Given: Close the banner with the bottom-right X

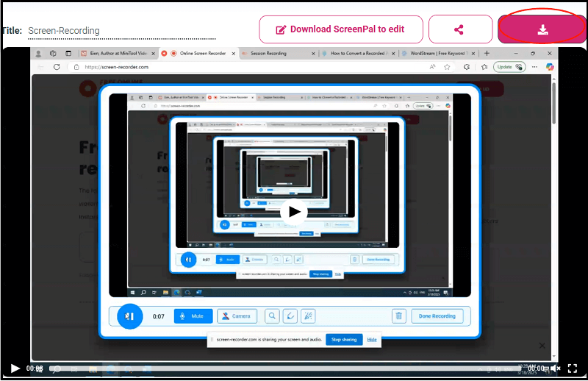Looking at the screenshot, I should pos(542,346).
